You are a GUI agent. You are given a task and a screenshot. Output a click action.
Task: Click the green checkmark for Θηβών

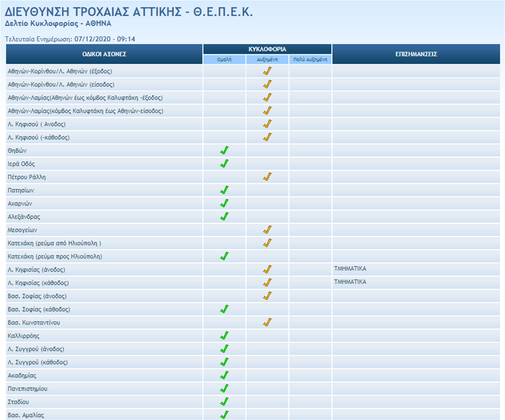point(224,151)
